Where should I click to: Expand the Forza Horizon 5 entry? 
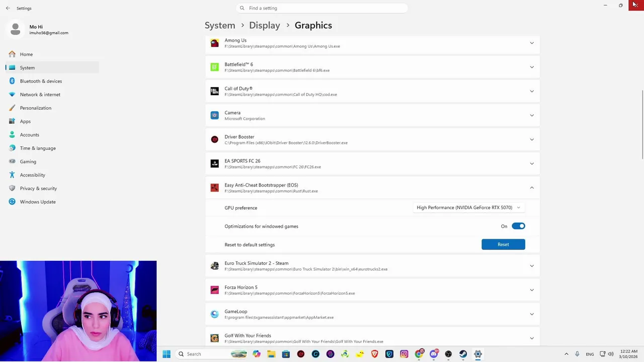tap(532, 290)
